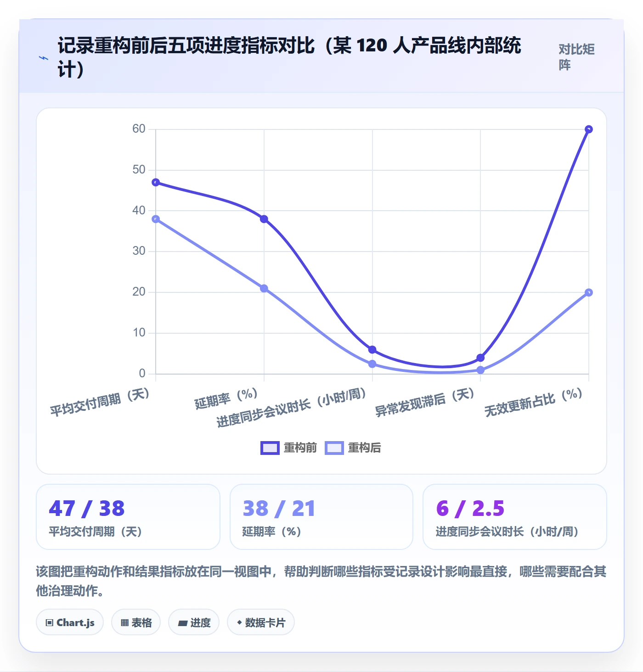Click 重构后 point at 异常发现滞后
643x672 pixels.
coord(480,370)
